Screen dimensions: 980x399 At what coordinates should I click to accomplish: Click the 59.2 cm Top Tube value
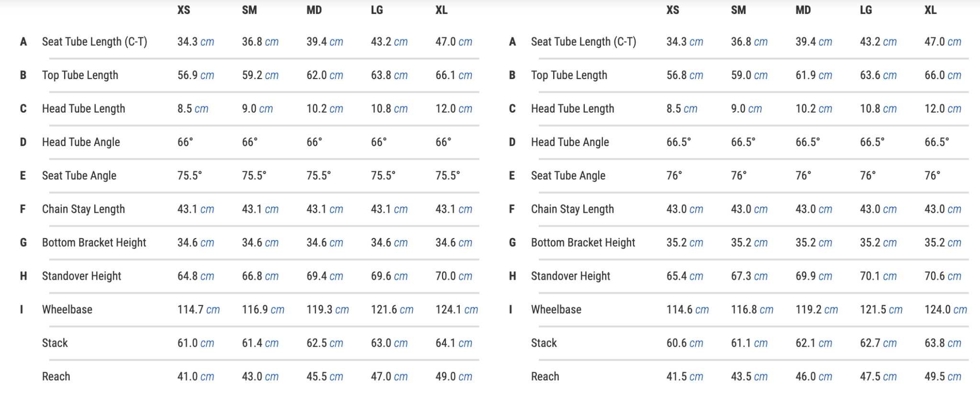(x=260, y=75)
